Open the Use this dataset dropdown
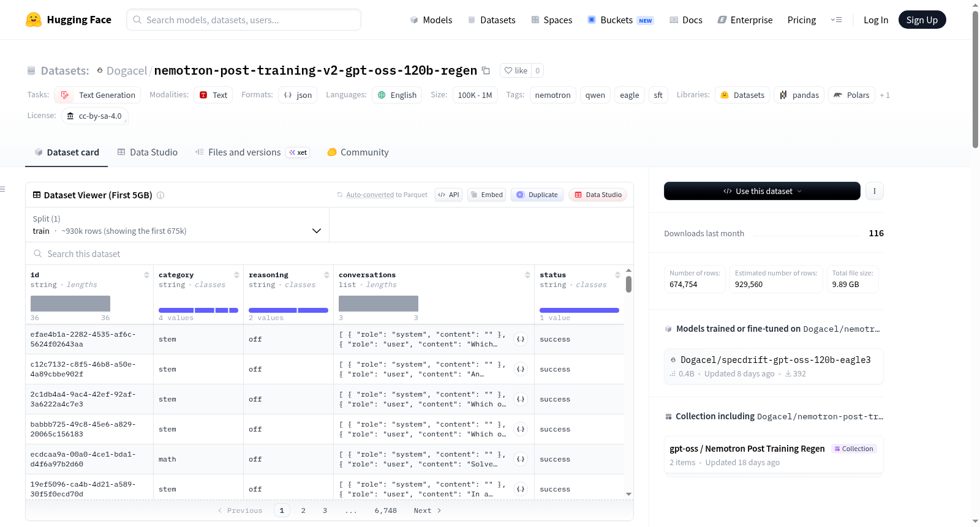The width and height of the screenshot is (980, 527). pos(762,191)
